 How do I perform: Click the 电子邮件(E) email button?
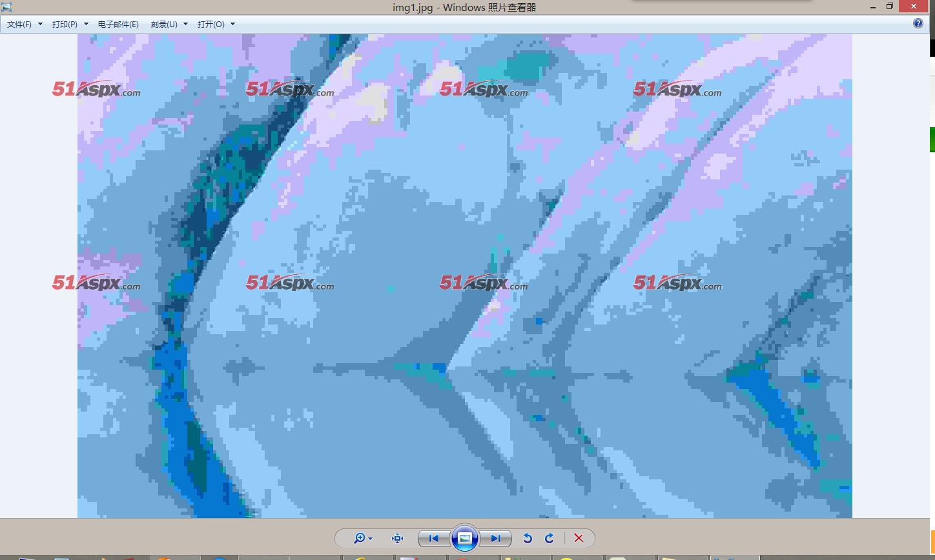click(118, 24)
